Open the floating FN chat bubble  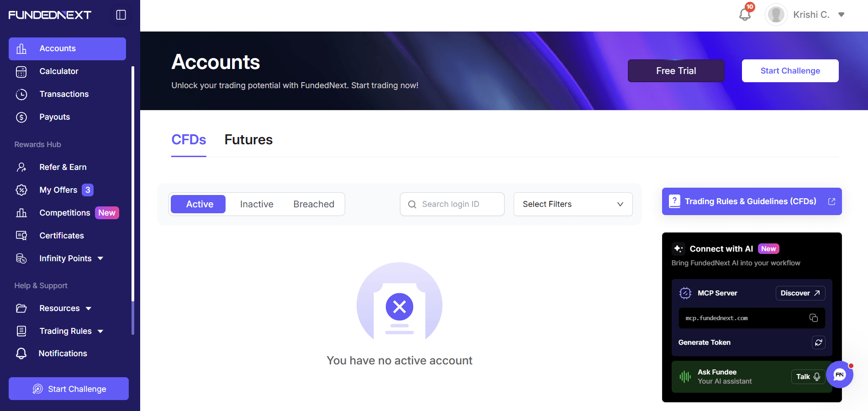click(840, 374)
